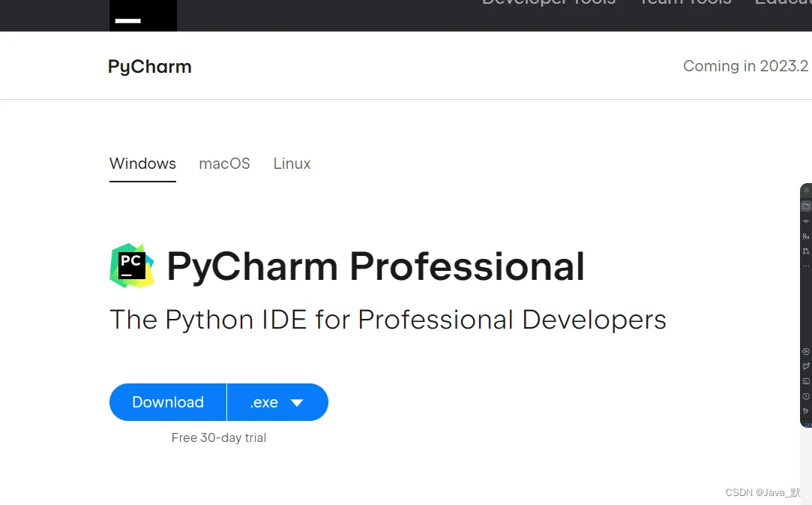
Task: Select the Windows tab
Action: coord(142,164)
